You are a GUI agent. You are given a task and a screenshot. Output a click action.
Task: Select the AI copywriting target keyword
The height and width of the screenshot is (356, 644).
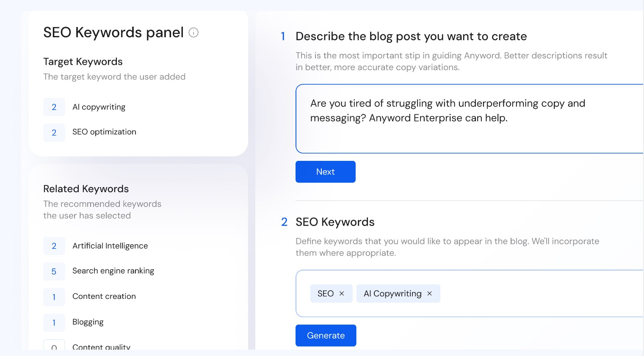[x=99, y=107]
